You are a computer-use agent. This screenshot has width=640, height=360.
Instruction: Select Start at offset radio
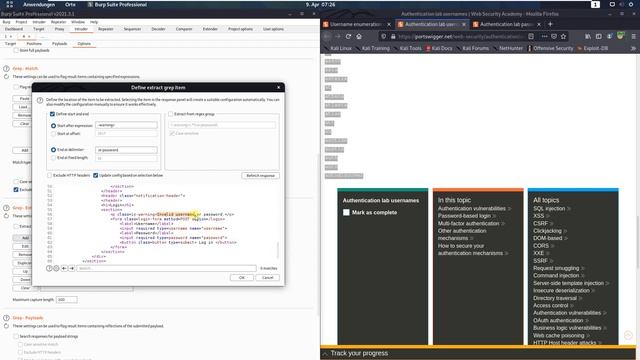[x=53, y=133]
